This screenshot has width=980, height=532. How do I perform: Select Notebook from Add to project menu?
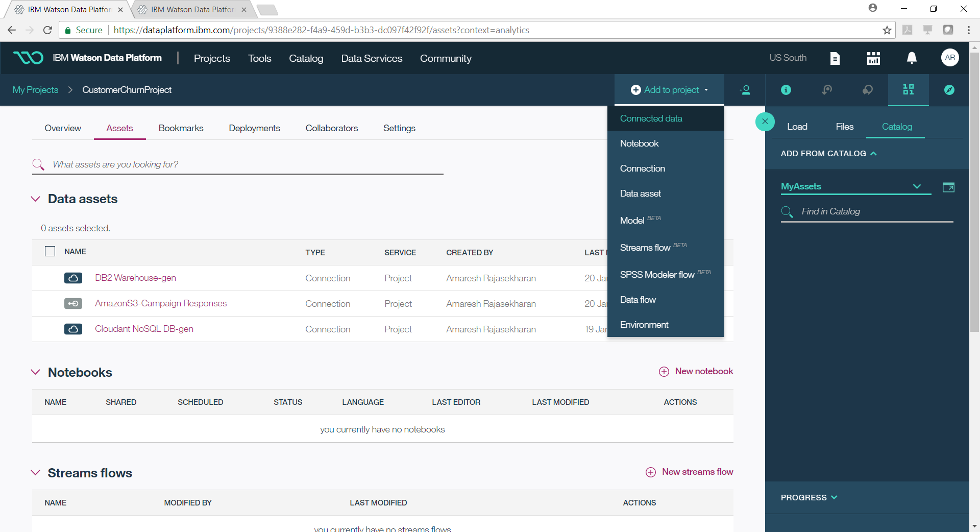(x=666, y=143)
